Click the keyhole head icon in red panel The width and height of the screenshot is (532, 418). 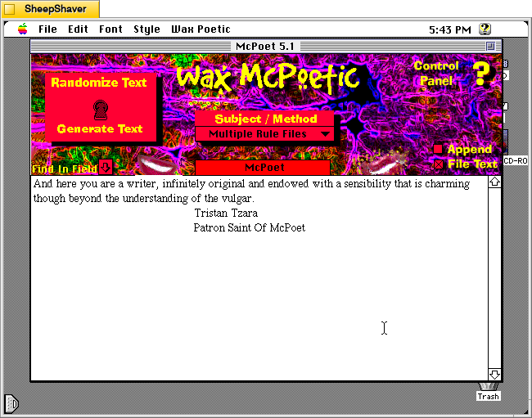click(x=101, y=110)
